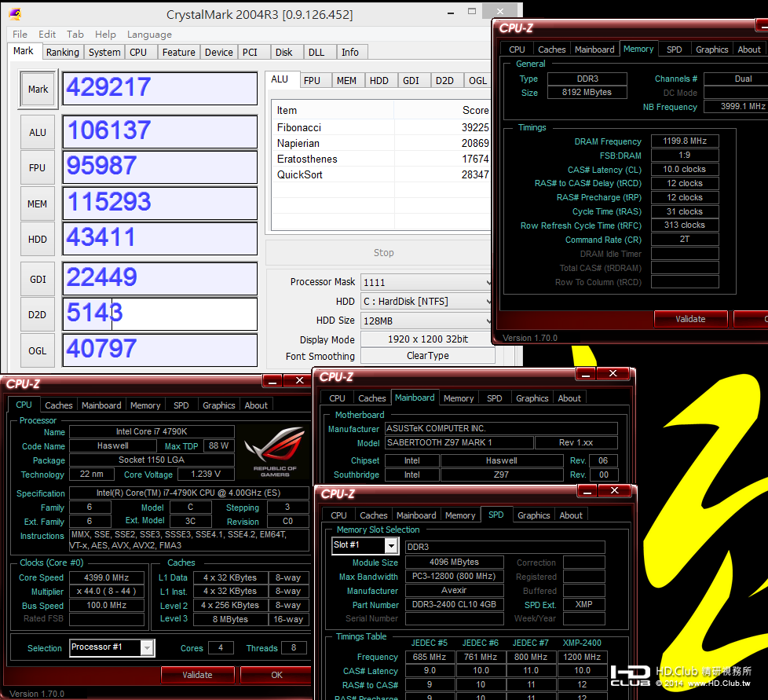The width and height of the screenshot is (768, 700).
Task: Switch to the Feature tab in CrystalMark
Action: pyautogui.click(x=179, y=53)
